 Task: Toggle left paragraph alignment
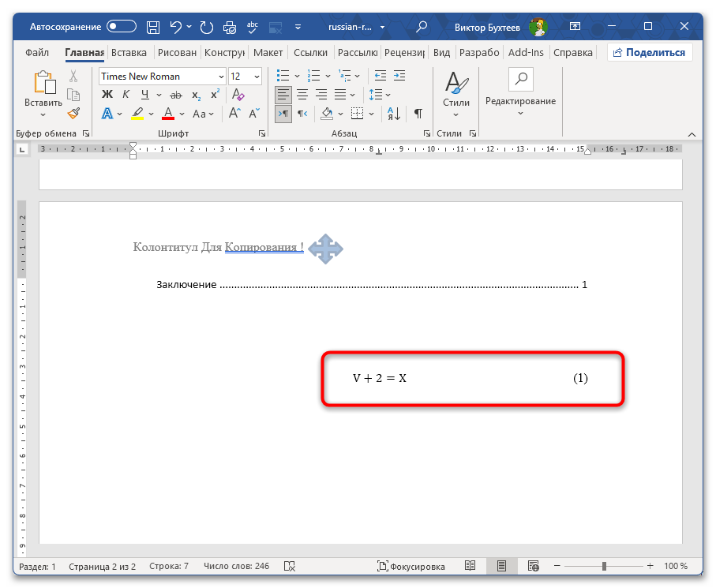283,95
